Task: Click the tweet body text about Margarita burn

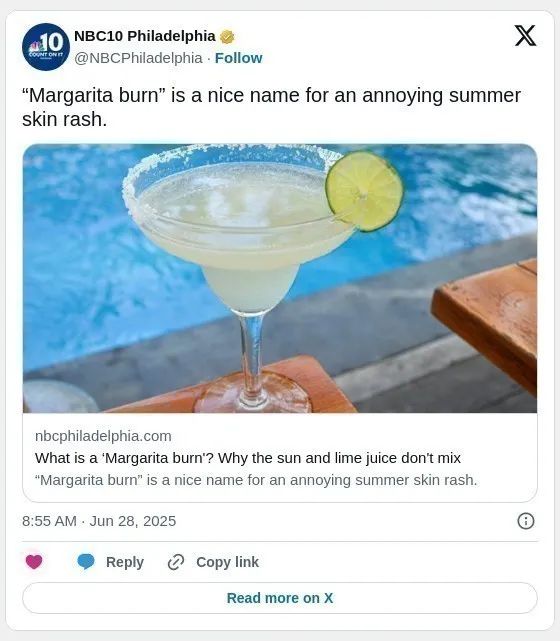Action: [271, 107]
